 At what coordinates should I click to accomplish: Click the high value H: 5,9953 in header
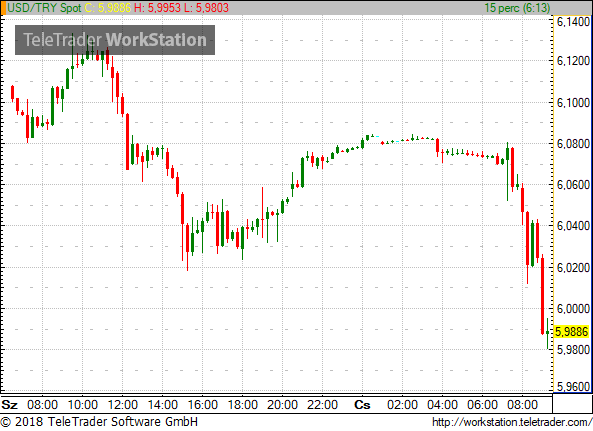(x=157, y=8)
